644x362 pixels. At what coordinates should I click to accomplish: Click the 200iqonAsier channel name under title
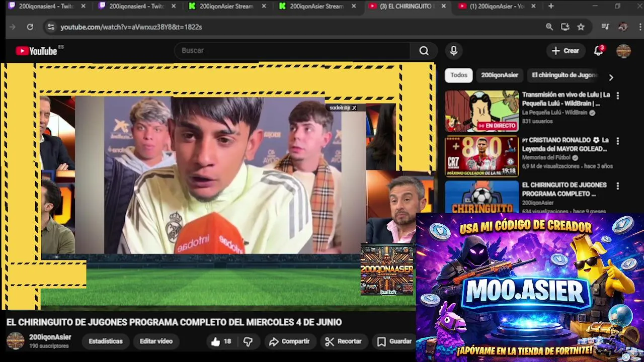pos(50,337)
